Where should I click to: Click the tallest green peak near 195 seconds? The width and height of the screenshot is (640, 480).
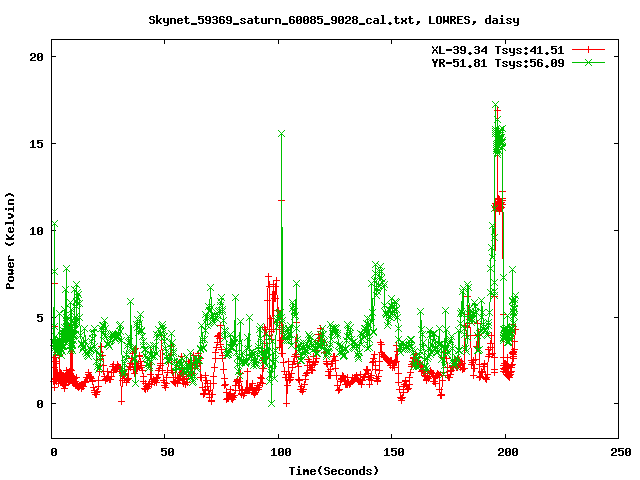tap(496, 104)
